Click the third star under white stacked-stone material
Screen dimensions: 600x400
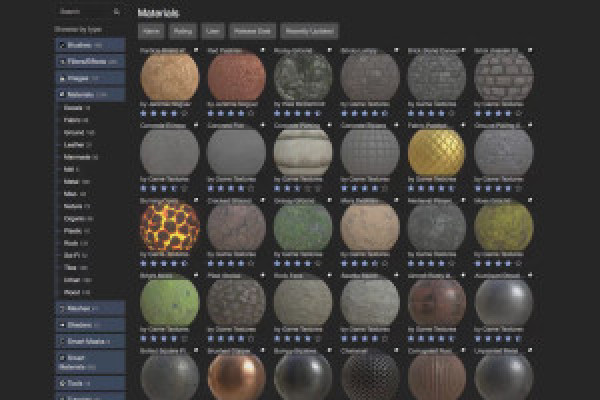click(297, 188)
